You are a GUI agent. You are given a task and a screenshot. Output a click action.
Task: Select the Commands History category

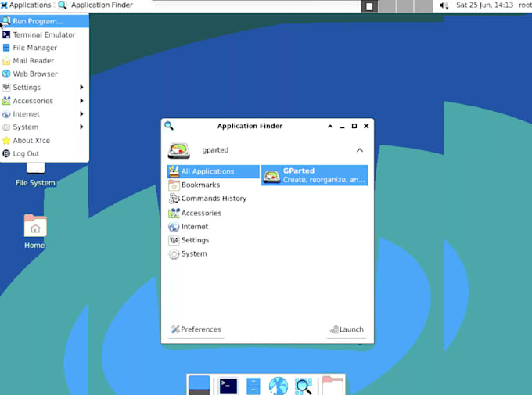(214, 199)
